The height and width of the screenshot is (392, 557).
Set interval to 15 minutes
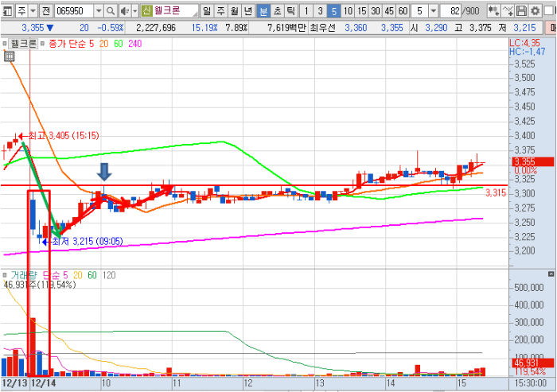[361, 11]
